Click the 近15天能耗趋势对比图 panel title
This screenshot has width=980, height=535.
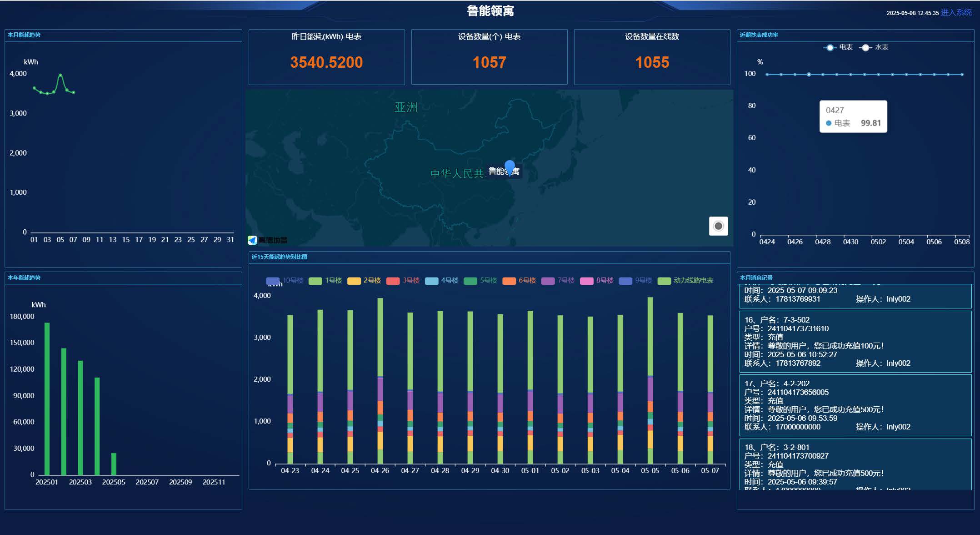pyautogui.click(x=280, y=257)
